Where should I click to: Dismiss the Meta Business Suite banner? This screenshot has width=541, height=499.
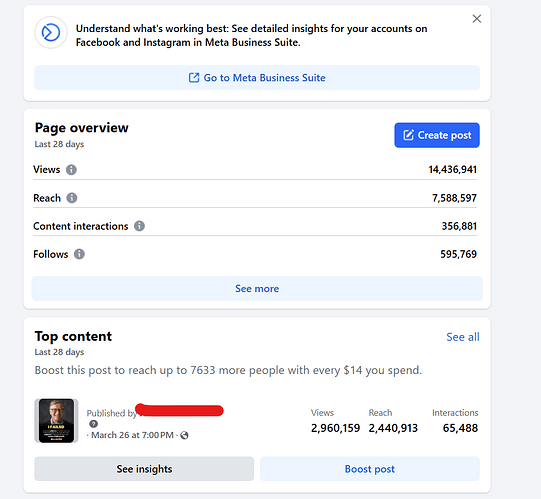pyautogui.click(x=476, y=19)
